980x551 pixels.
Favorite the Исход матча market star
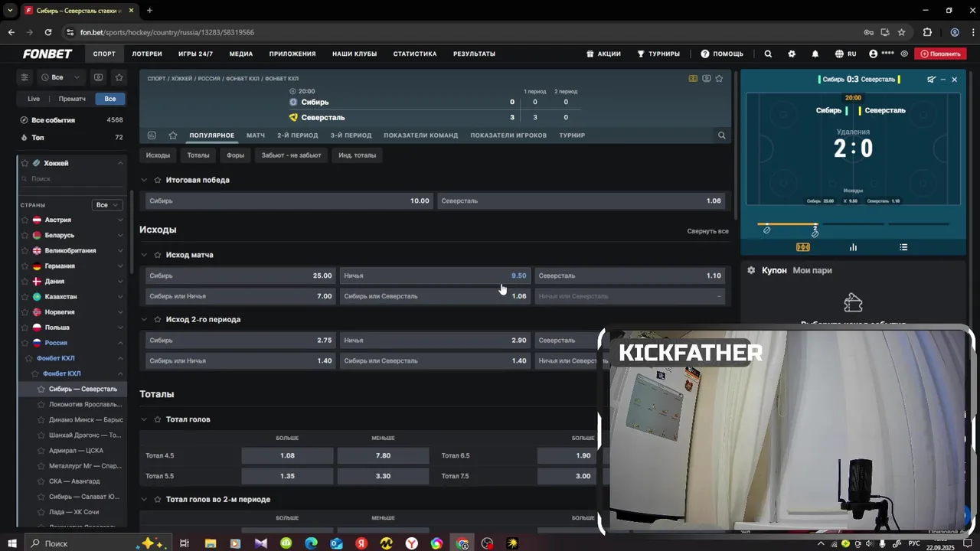pyautogui.click(x=158, y=255)
